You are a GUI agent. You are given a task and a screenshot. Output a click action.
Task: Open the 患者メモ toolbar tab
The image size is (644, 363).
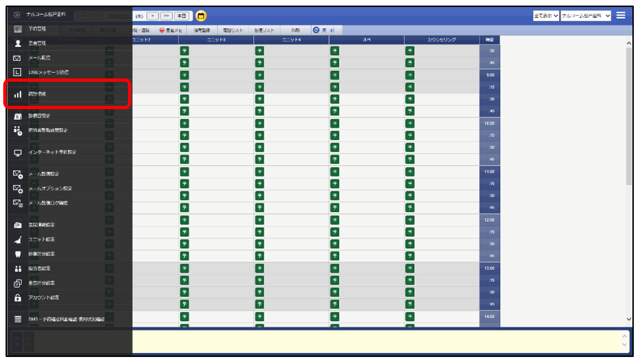point(172,30)
